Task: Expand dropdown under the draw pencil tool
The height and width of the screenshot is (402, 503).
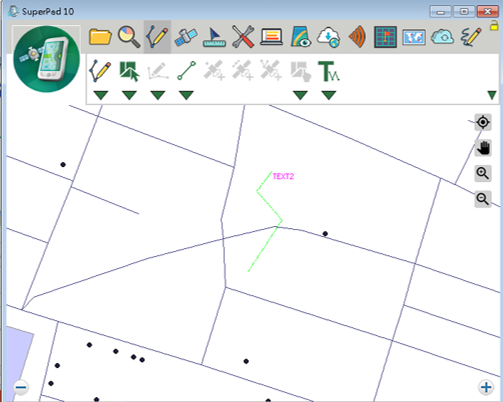Action: click(x=101, y=95)
